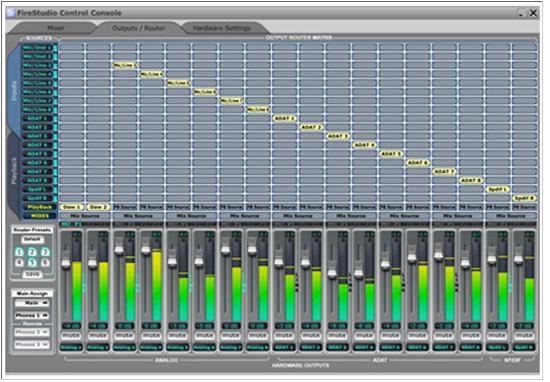Screen dimensions: 550x382
Task: Click the yellow Mic/Line 5 routing patch
Action: point(179,83)
